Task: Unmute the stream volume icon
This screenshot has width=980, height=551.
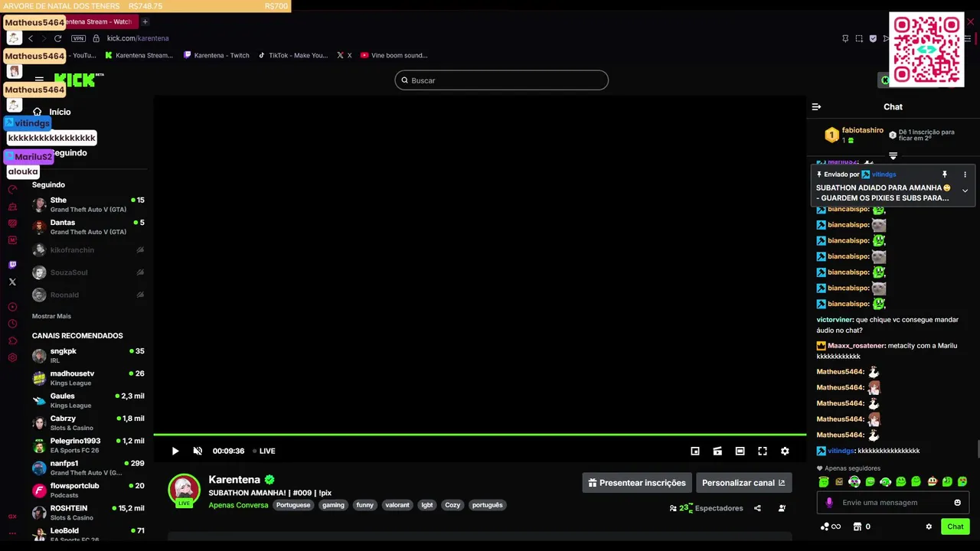Action: [x=198, y=451]
